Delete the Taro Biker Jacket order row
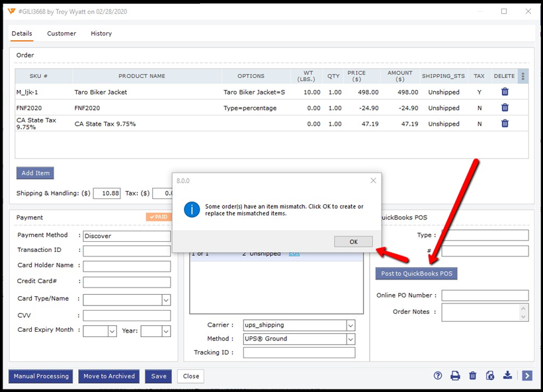The width and height of the screenshot is (543, 392). (x=505, y=93)
